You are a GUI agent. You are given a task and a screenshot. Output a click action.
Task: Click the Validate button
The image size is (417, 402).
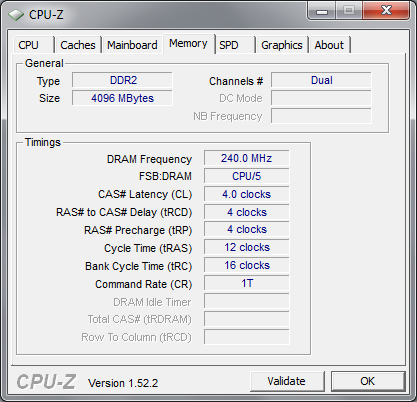point(287,381)
